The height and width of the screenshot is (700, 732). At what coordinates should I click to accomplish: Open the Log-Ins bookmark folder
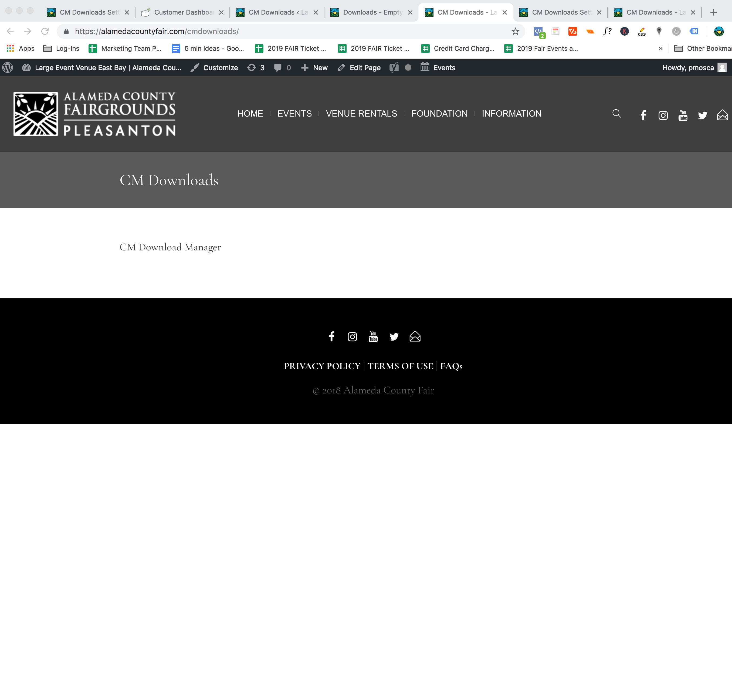pos(61,49)
